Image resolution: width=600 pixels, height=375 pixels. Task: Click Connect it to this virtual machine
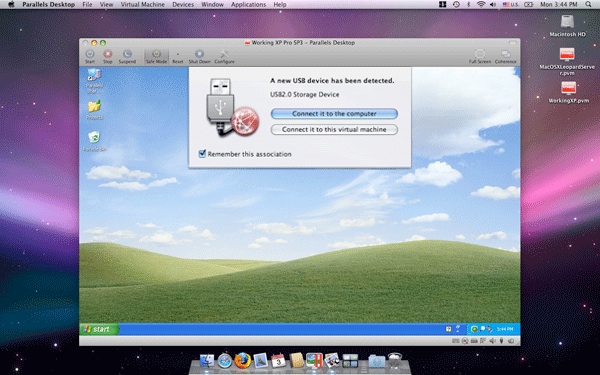click(334, 129)
